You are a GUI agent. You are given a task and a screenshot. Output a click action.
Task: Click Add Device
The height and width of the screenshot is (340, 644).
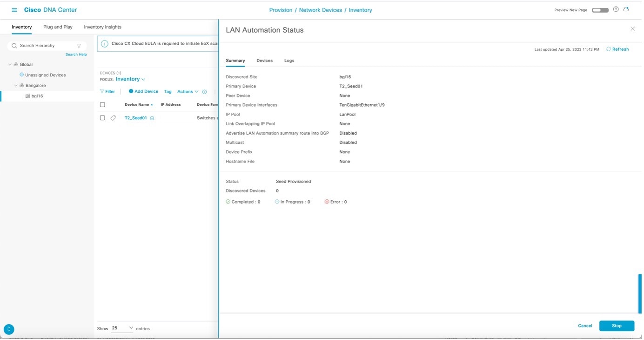click(x=143, y=91)
